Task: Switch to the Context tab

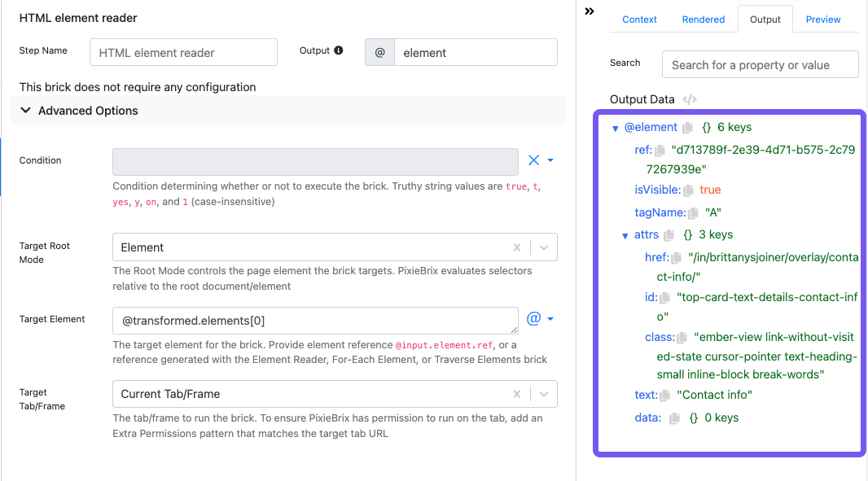Action: pos(639,20)
